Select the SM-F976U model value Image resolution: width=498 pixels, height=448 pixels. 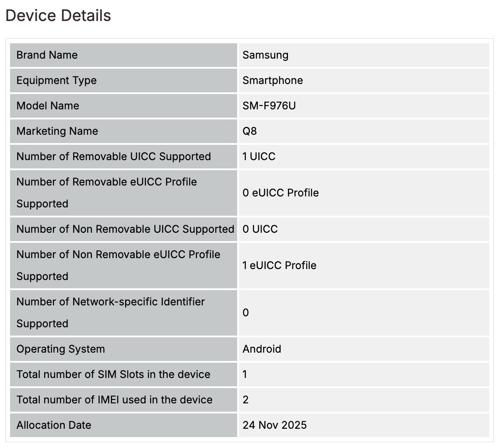tap(269, 106)
